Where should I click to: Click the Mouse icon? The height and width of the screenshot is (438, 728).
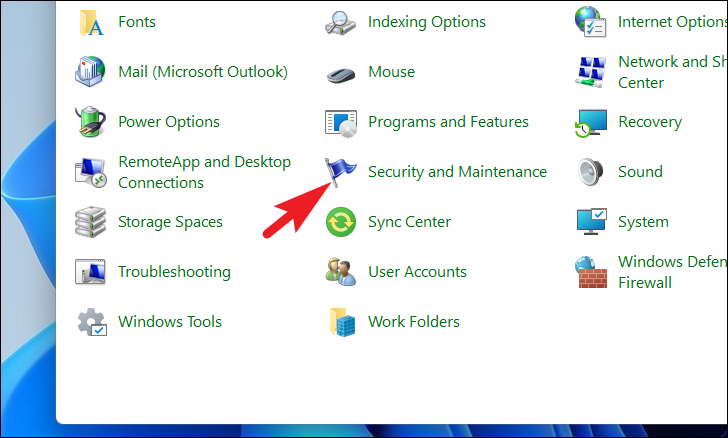341,74
